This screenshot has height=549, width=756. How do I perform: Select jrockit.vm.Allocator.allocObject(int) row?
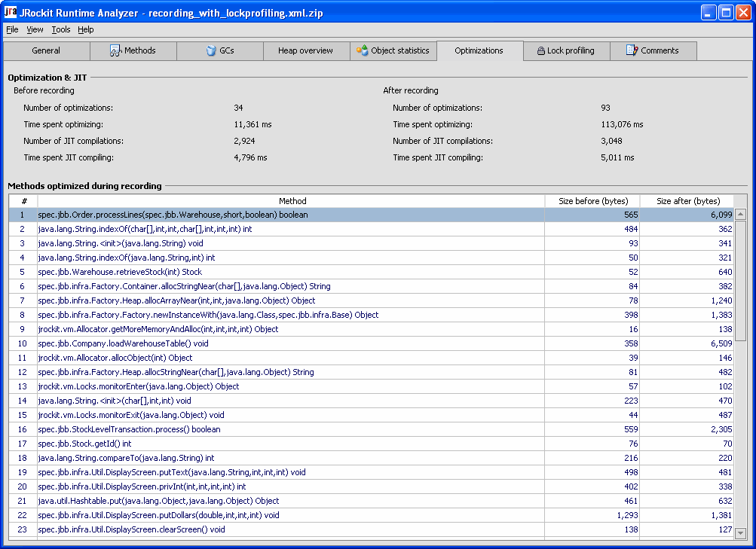[x=372, y=358]
